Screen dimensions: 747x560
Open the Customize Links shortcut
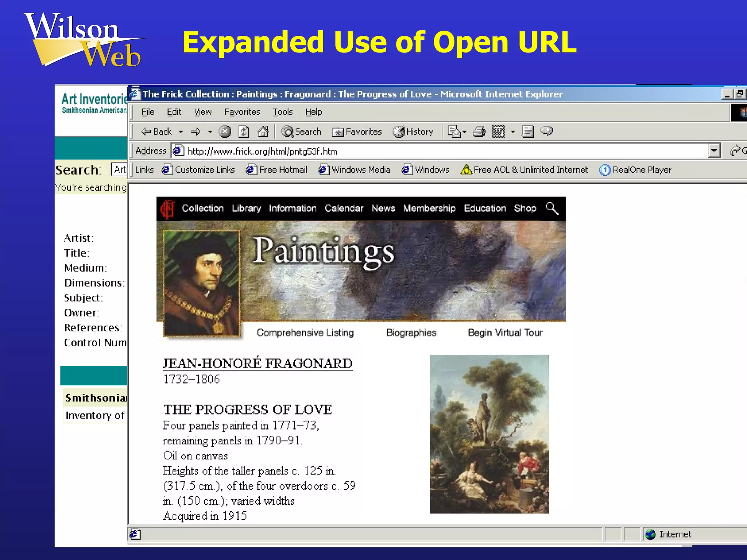pyautogui.click(x=198, y=170)
